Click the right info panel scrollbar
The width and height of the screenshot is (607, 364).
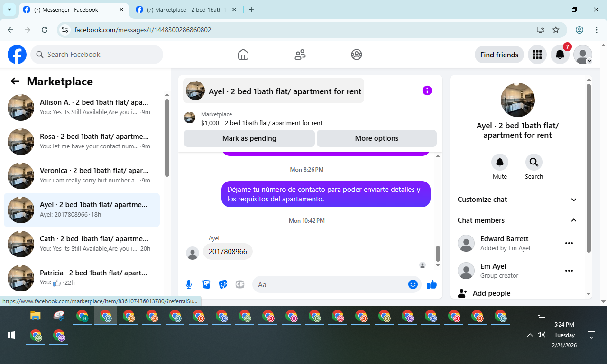click(x=589, y=168)
